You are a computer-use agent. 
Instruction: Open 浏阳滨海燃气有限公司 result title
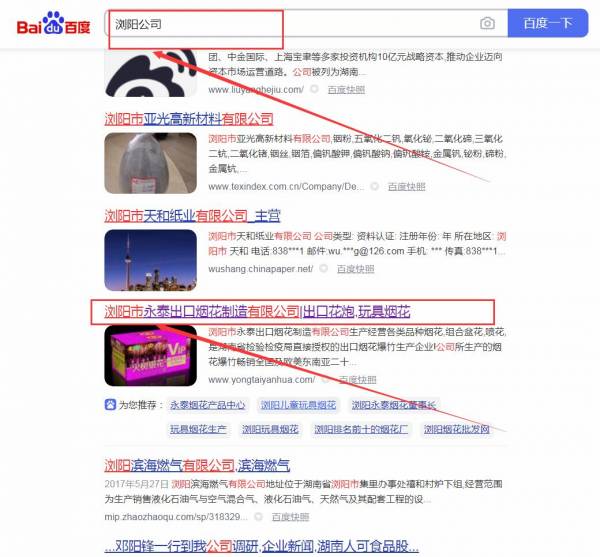[197, 464]
